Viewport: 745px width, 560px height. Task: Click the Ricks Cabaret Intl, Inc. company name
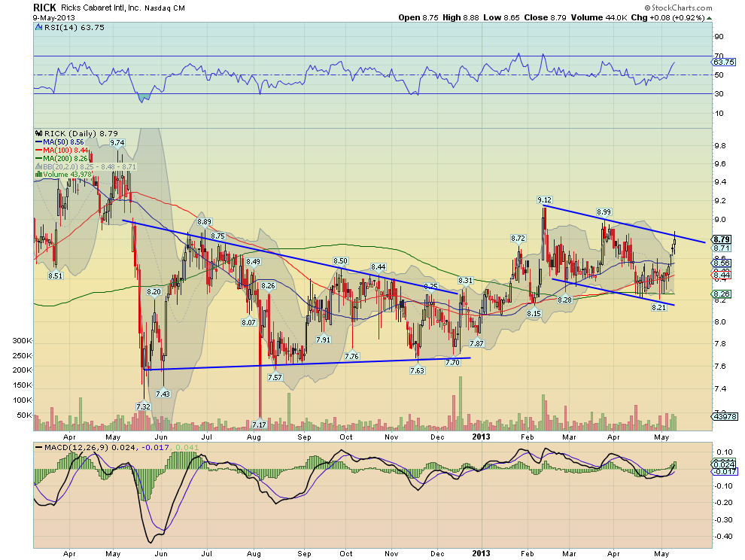101,8
